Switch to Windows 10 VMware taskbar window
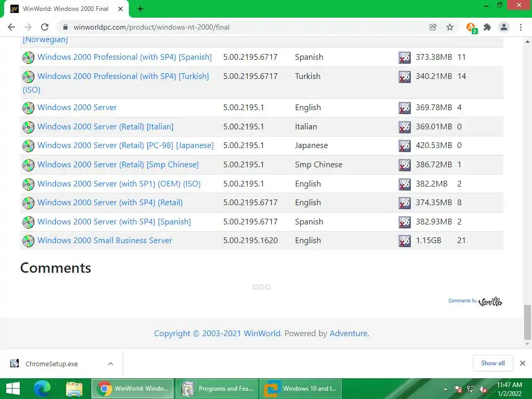Screen dimensions: 532x399 click(301, 389)
